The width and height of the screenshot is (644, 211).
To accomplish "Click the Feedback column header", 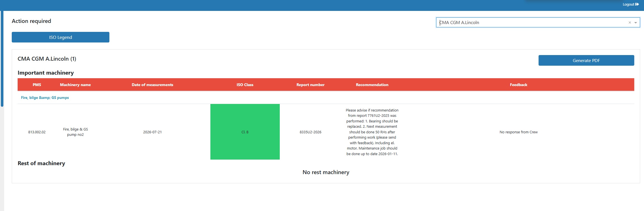I will tap(518, 85).
